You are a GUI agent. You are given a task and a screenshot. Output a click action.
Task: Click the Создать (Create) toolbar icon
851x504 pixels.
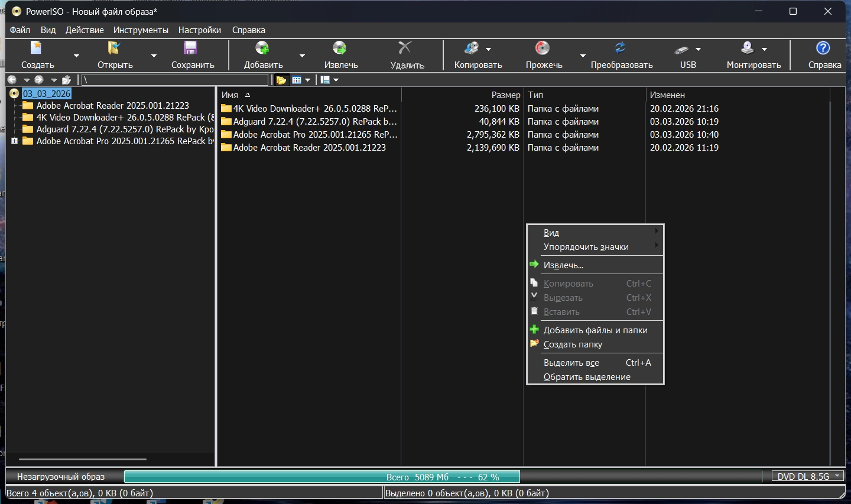37,48
